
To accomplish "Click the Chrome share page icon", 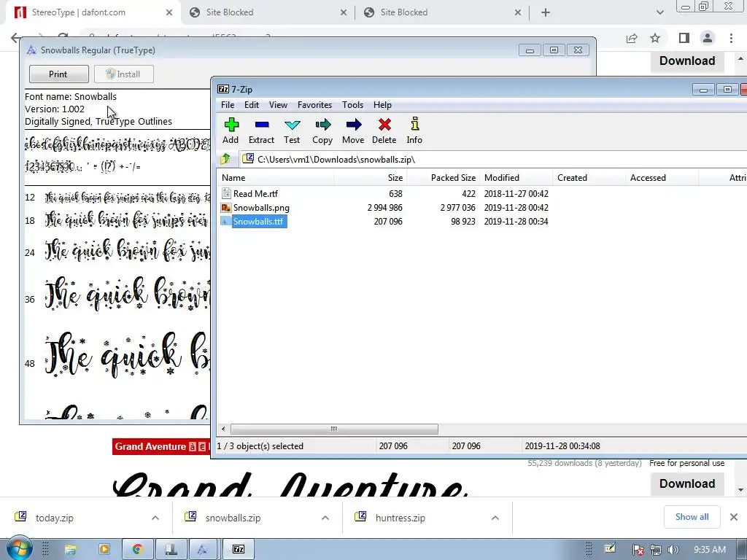I will tap(632, 38).
